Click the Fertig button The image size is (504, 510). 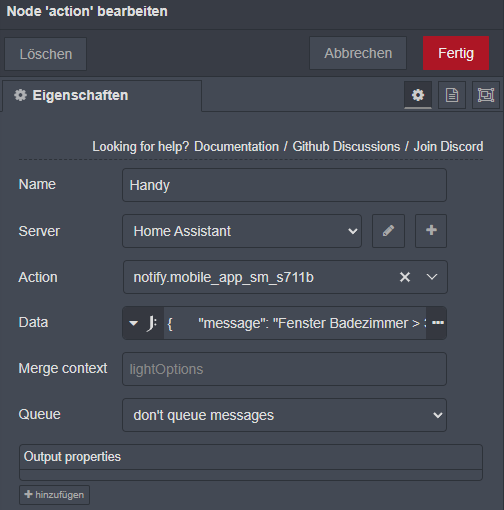tap(456, 53)
